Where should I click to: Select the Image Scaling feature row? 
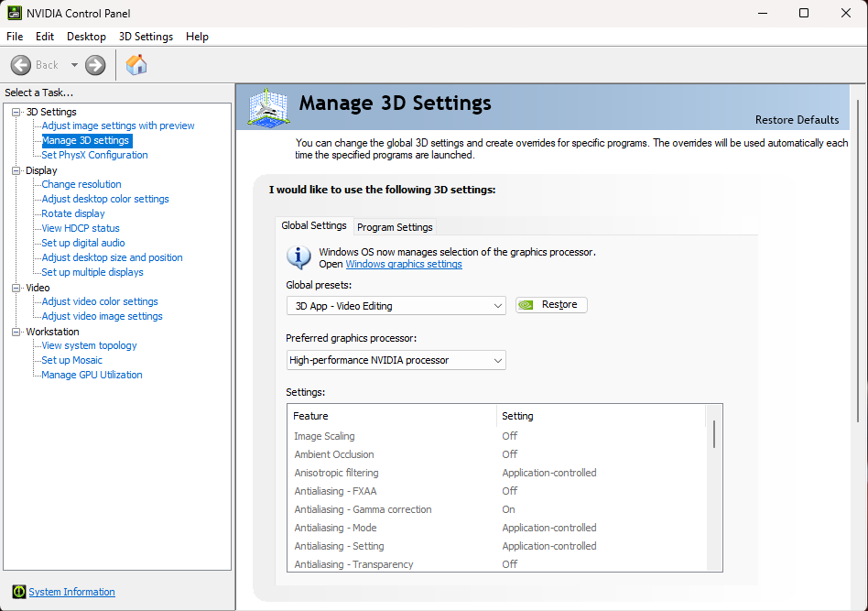click(x=496, y=436)
